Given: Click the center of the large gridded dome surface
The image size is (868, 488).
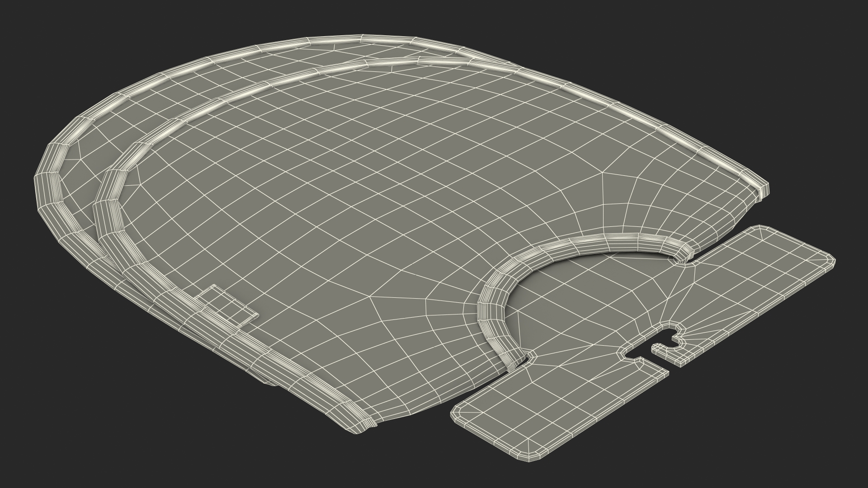Looking at the screenshot, I should [x=362, y=190].
